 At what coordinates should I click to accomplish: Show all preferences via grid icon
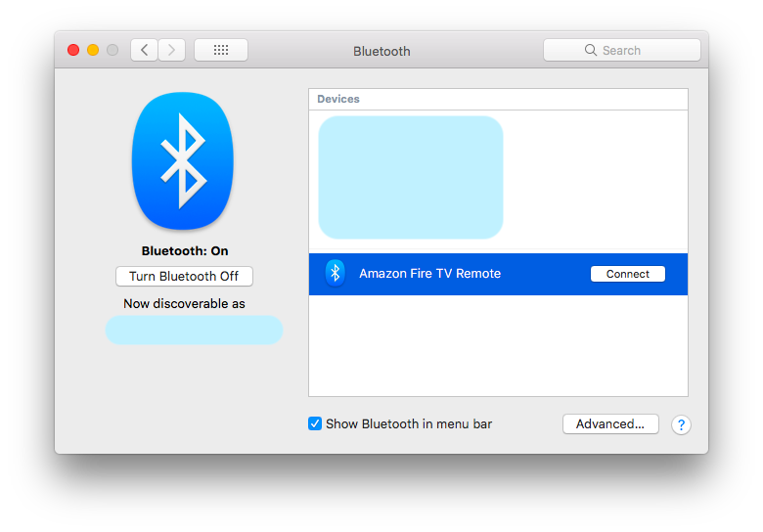pos(221,50)
